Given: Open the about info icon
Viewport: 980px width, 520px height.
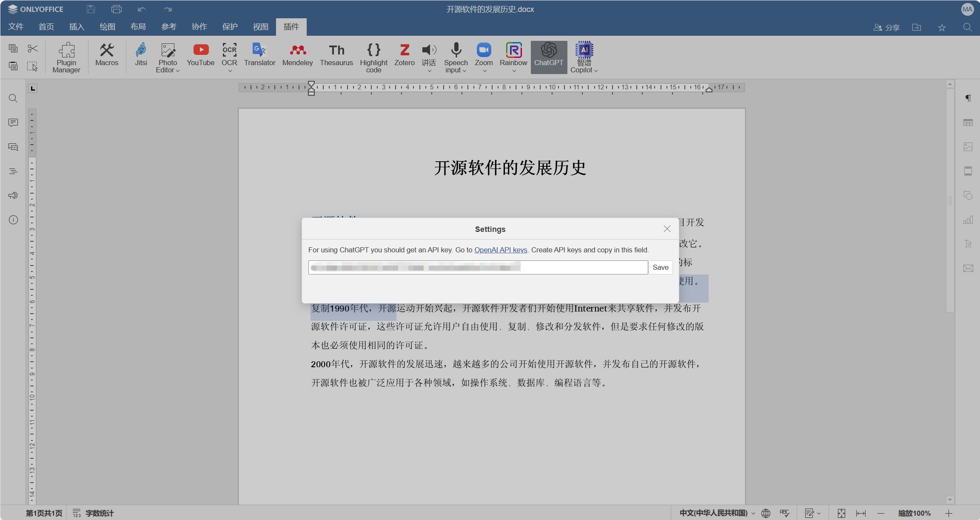Looking at the screenshot, I should tap(13, 220).
